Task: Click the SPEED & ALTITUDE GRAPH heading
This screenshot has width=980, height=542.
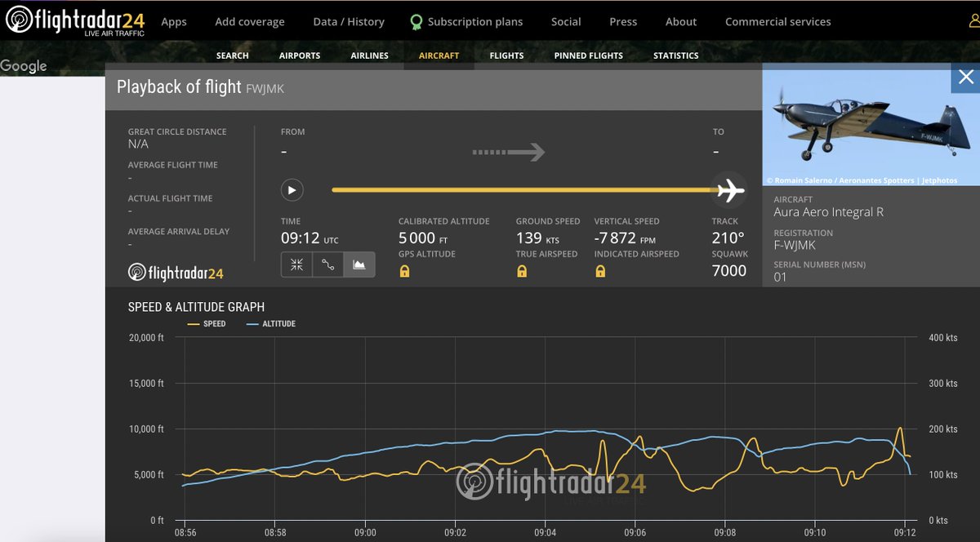Action: click(196, 307)
